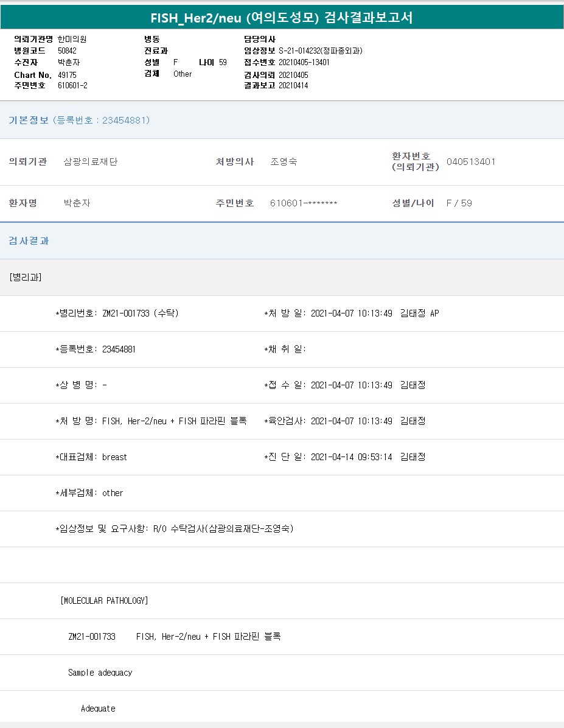
Task: Click the empty '*채 취 일:' field label
Action: click(x=285, y=349)
